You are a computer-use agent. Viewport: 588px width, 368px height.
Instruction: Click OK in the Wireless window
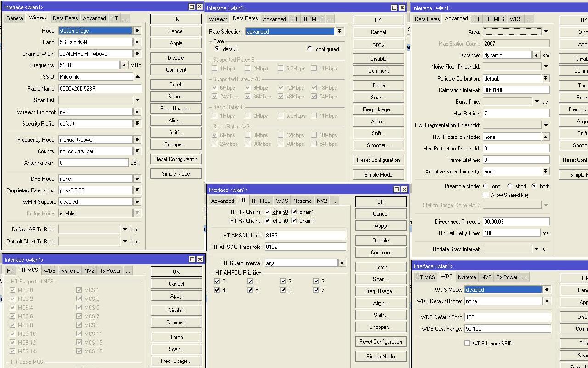coord(176,19)
